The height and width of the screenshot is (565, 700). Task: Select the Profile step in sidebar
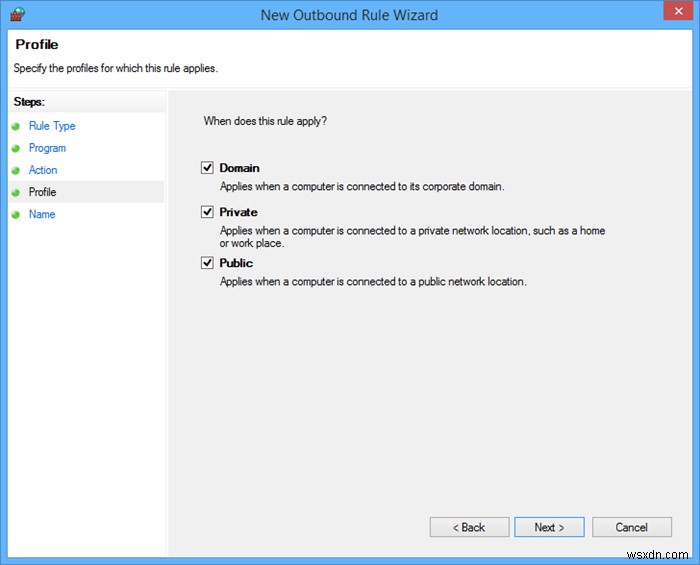pyautogui.click(x=42, y=192)
